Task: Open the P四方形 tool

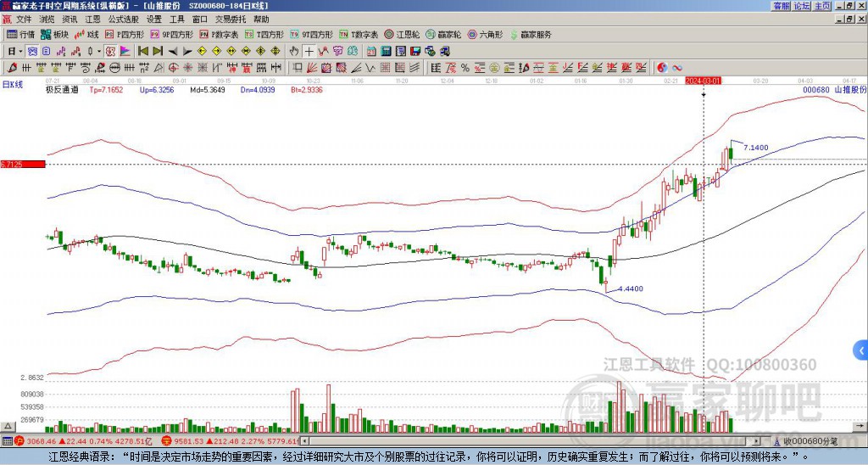Action: 125,34
